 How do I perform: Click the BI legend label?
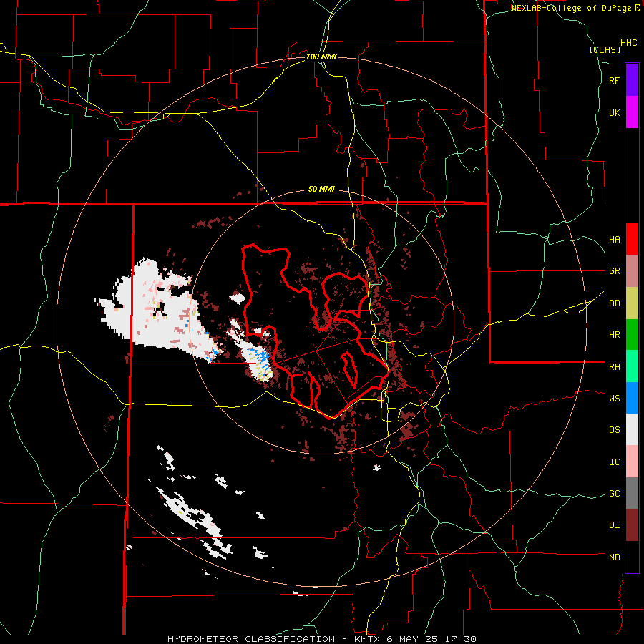[614, 525]
